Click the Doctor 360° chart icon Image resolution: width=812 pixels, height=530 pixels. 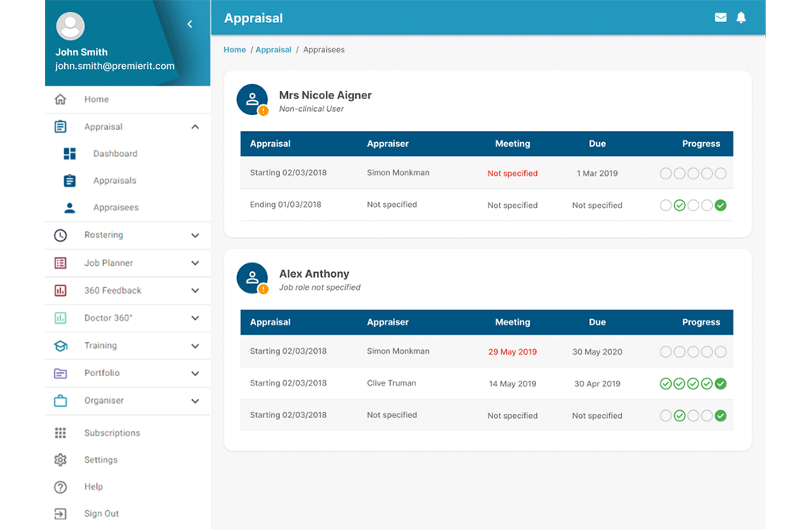point(60,318)
